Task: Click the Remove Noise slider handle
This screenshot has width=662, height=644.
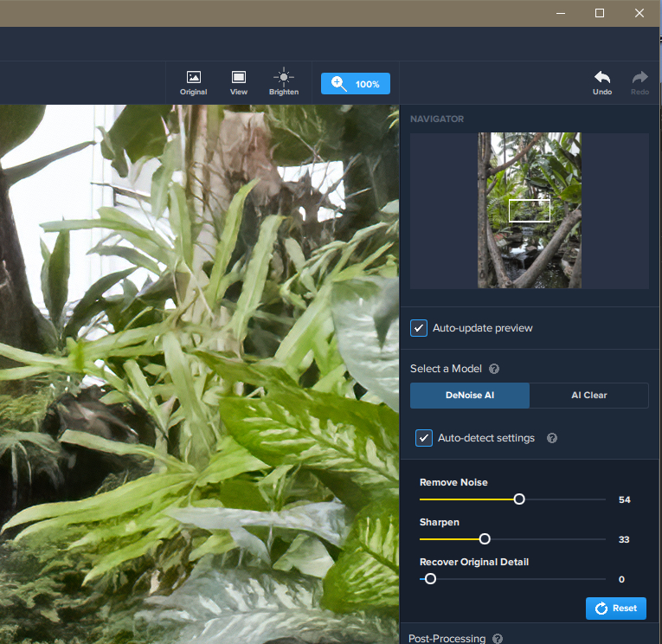Action: [x=519, y=499]
